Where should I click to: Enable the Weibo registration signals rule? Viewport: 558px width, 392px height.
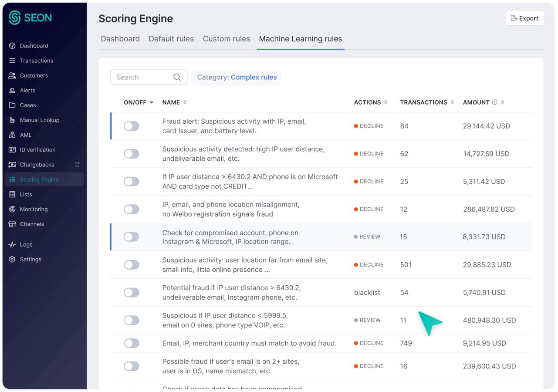pyautogui.click(x=131, y=209)
